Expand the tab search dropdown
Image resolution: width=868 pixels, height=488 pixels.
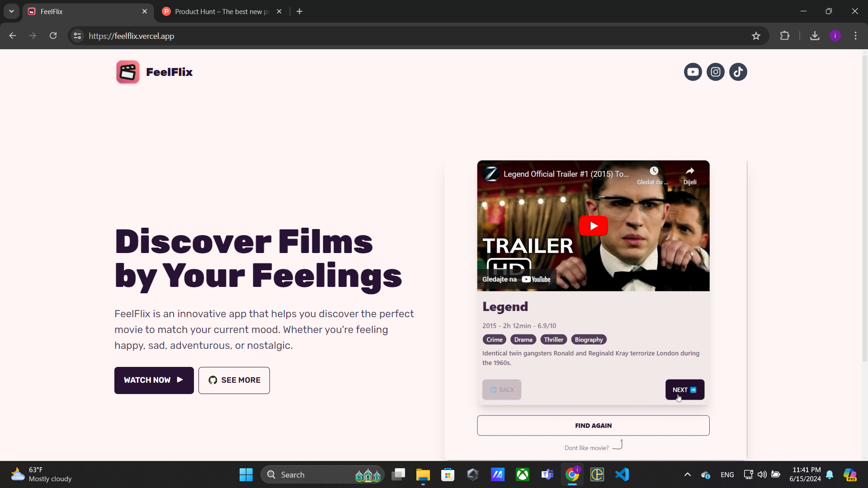coord(11,11)
